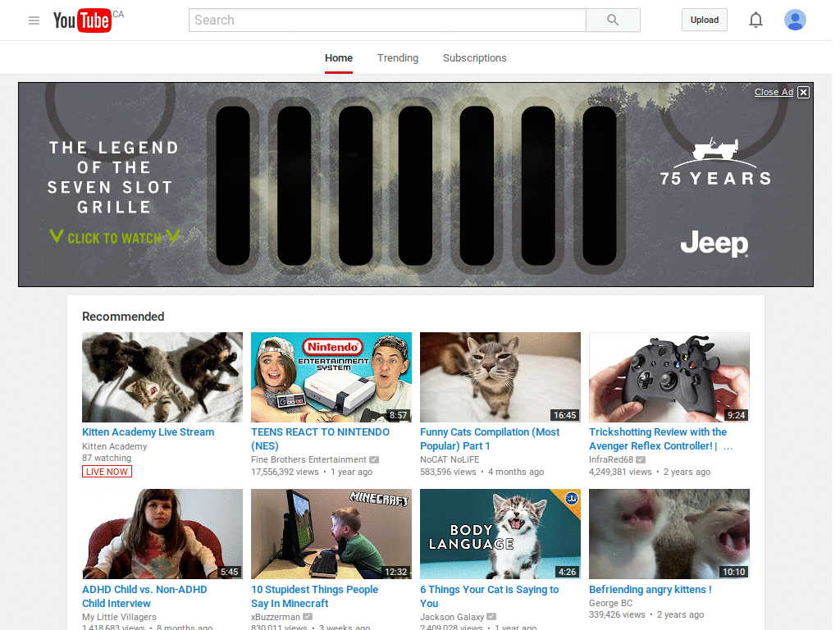Select the Home tab

[x=339, y=58]
